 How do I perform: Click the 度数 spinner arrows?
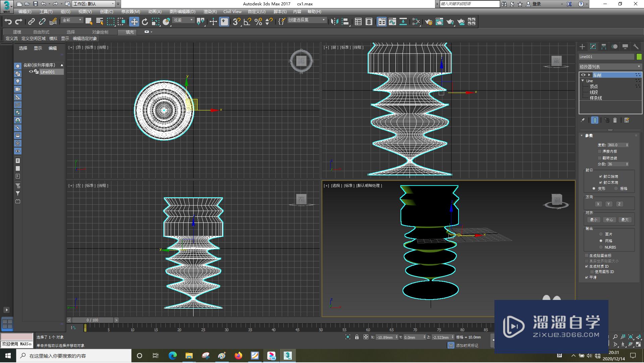tap(627, 145)
